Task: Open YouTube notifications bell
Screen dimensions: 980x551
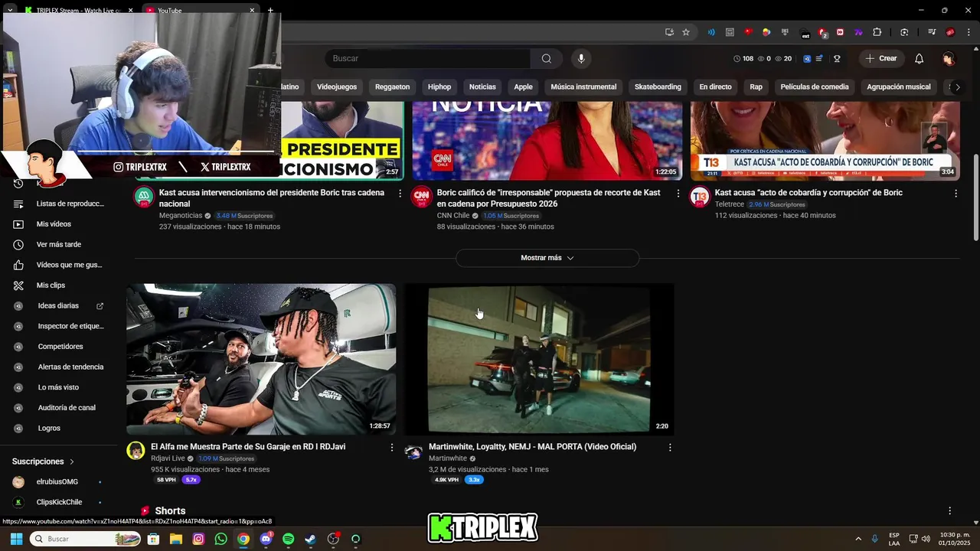Action: pos(919,59)
